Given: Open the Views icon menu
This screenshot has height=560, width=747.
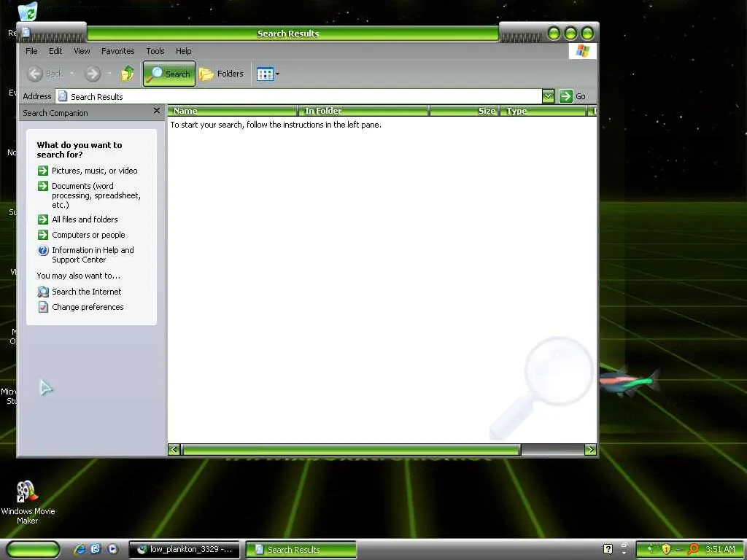Looking at the screenshot, I should tap(268, 74).
